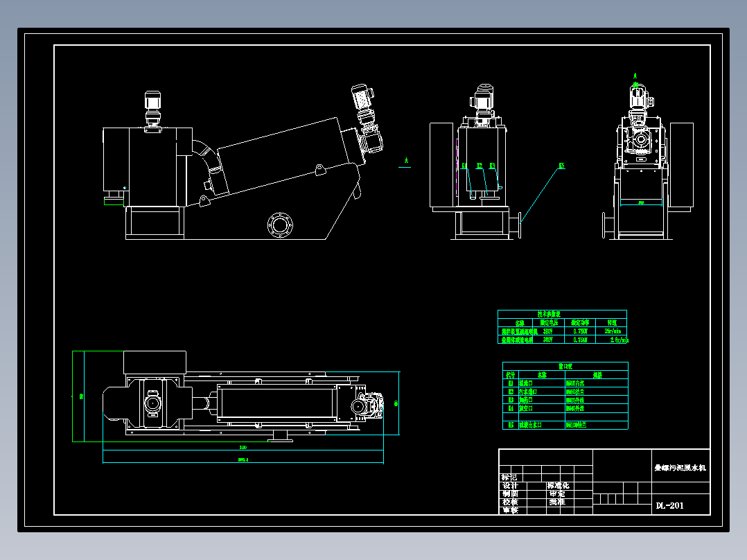747x560 pixels.
Task: Select the inclined screw press drive motor
Action: [x=367, y=119]
